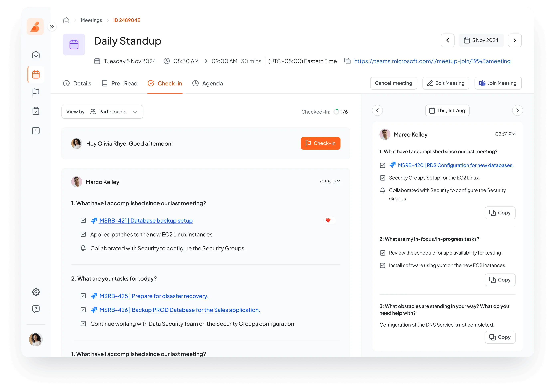Viewport: 555px width, 392px height.
Task: Open the MSRB-426 Backup PROD Database link
Action: point(180,310)
